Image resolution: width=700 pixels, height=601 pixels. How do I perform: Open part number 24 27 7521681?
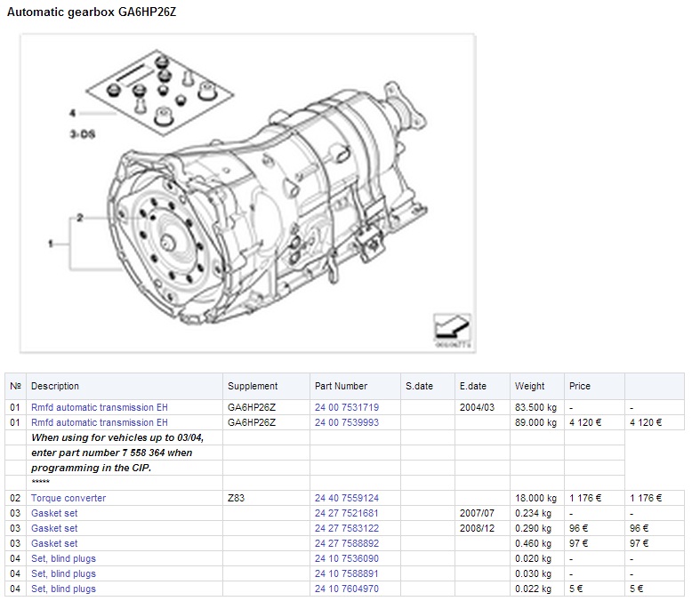346,513
